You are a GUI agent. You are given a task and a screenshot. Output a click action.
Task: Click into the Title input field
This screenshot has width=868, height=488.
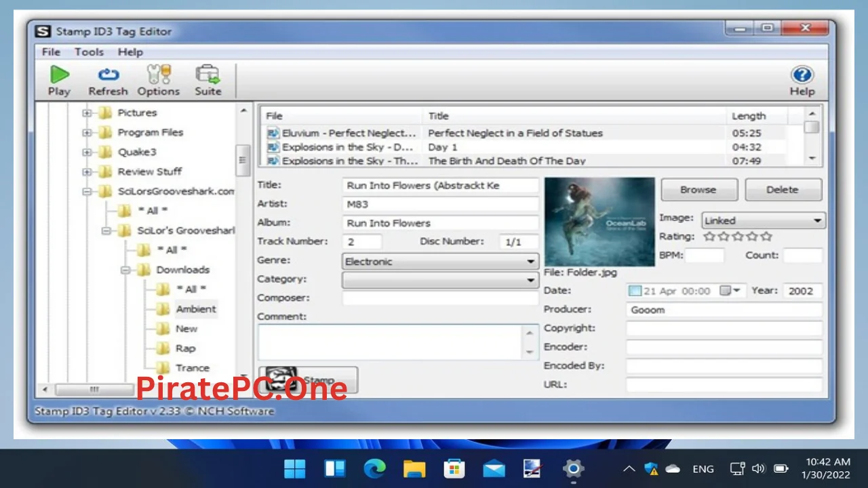click(440, 185)
